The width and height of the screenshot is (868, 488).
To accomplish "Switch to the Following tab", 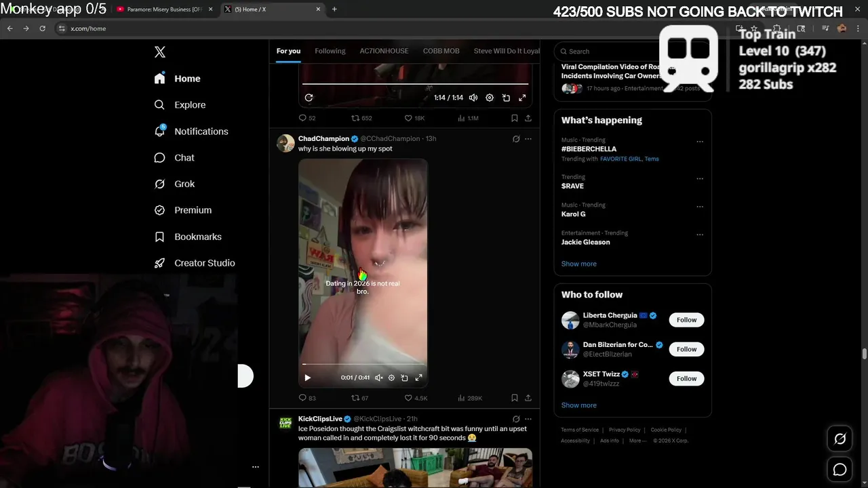I will pos(330,51).
